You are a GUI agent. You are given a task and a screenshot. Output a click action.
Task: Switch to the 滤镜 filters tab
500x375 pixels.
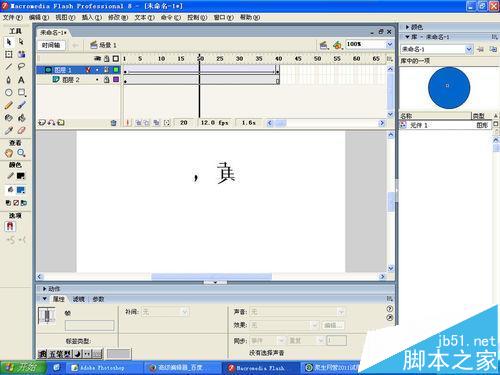[79, 299]
